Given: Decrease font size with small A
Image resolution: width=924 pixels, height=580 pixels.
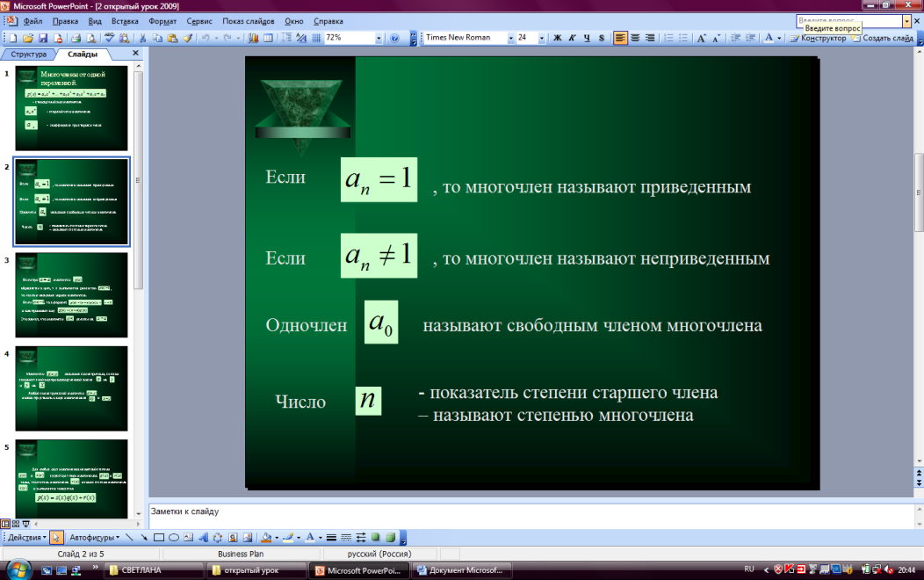Looking at the screenshot, I should pyautogui.click(x=716, y=38).
